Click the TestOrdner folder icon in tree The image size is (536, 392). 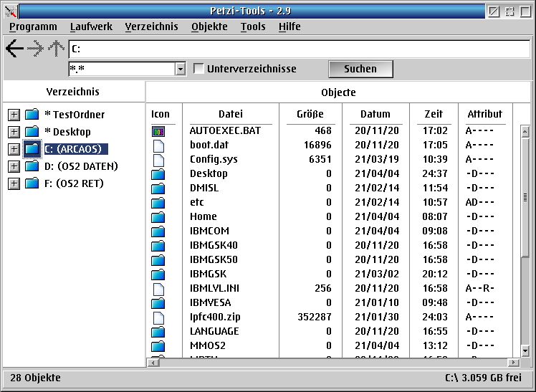click(32, 115)
